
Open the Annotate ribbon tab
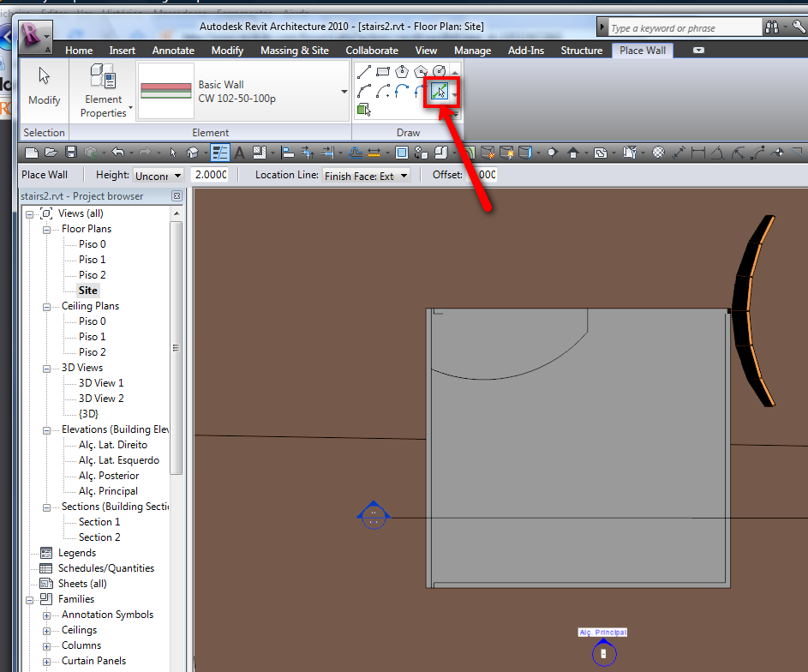point(173,51)
